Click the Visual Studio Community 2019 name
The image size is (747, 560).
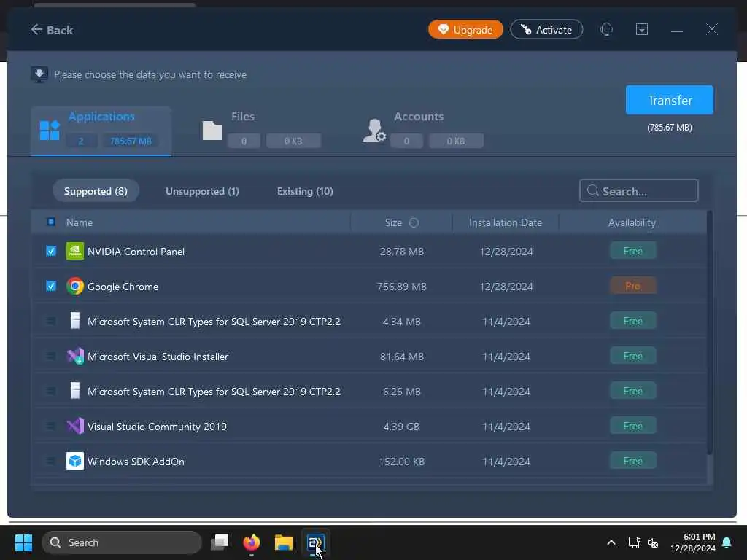tap(158, 426)
